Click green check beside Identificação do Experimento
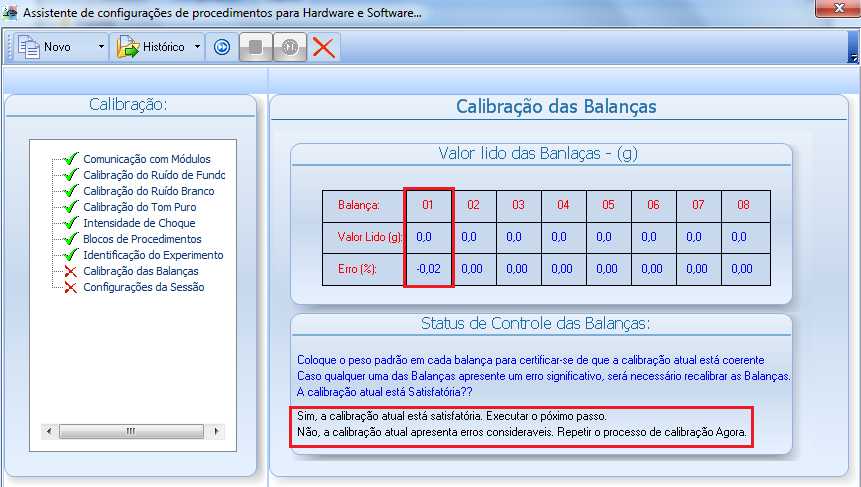 71,254
